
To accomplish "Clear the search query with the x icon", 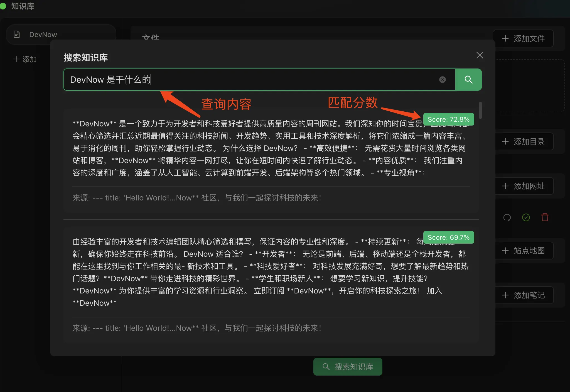I will tap(442, 80).
